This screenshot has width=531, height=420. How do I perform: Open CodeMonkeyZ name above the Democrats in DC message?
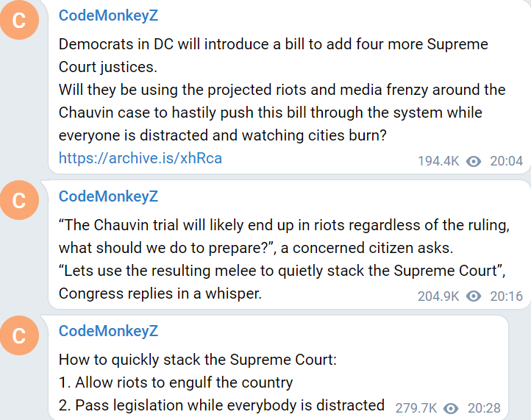tap(108, 15)
